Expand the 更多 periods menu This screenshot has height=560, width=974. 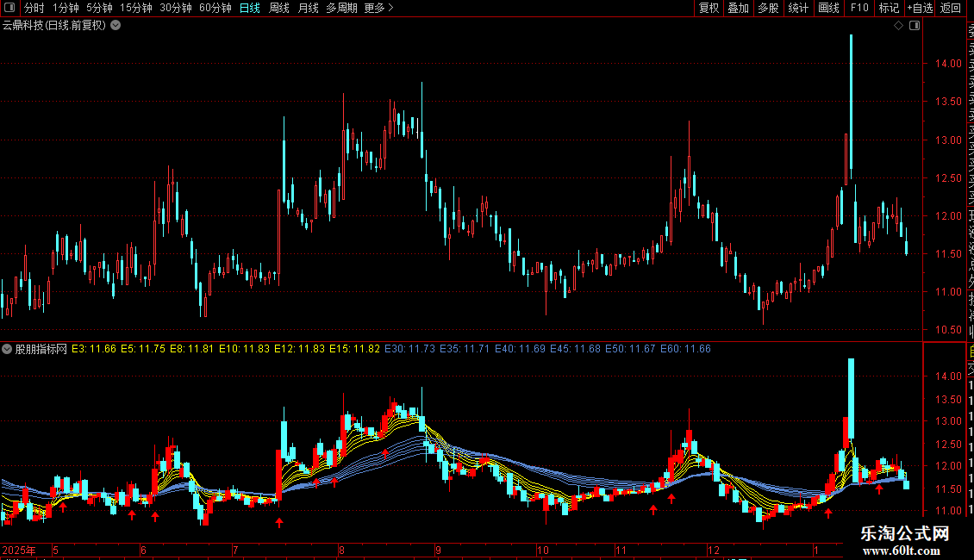click(378, 8)
